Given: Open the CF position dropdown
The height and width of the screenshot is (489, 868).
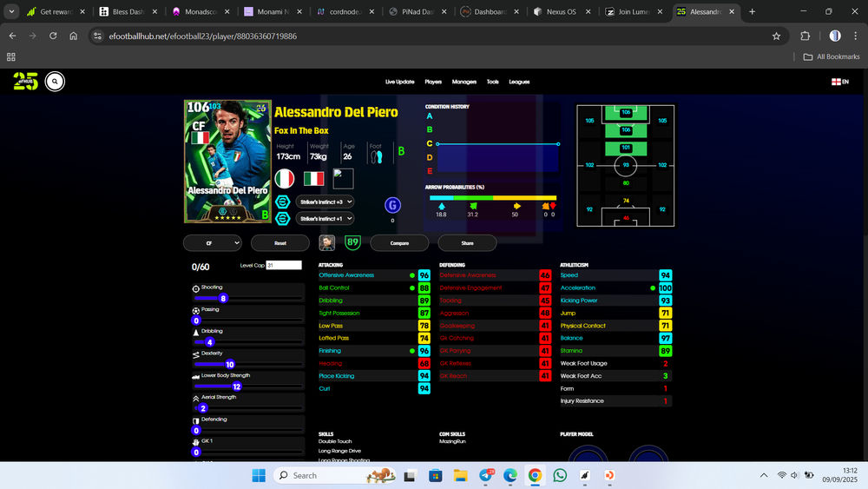Looking at the screenshot, I should (x=213, y=243).
